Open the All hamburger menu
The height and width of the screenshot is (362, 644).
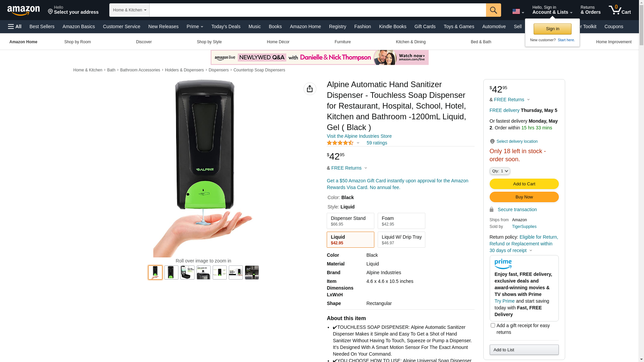[15, 26]
